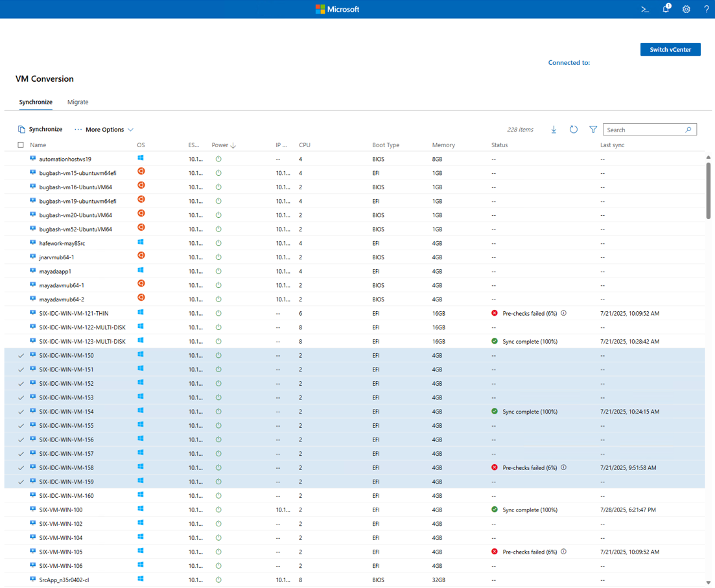The height and width of the screenshot is (588, 715).
Task: Select the SIX-VM-WIN-104 row name
Action: click(x=61, y=538)
